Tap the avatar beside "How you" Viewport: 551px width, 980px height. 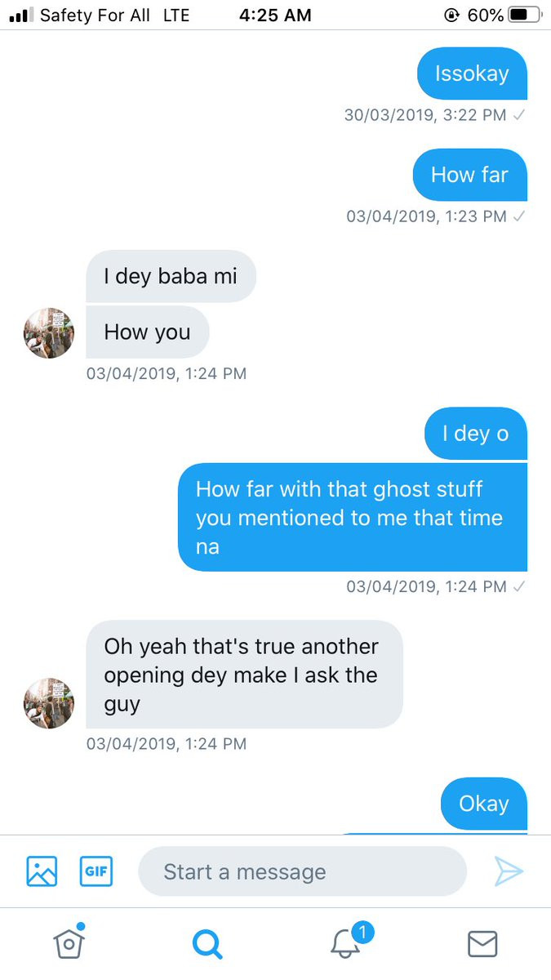coord(49,333)
